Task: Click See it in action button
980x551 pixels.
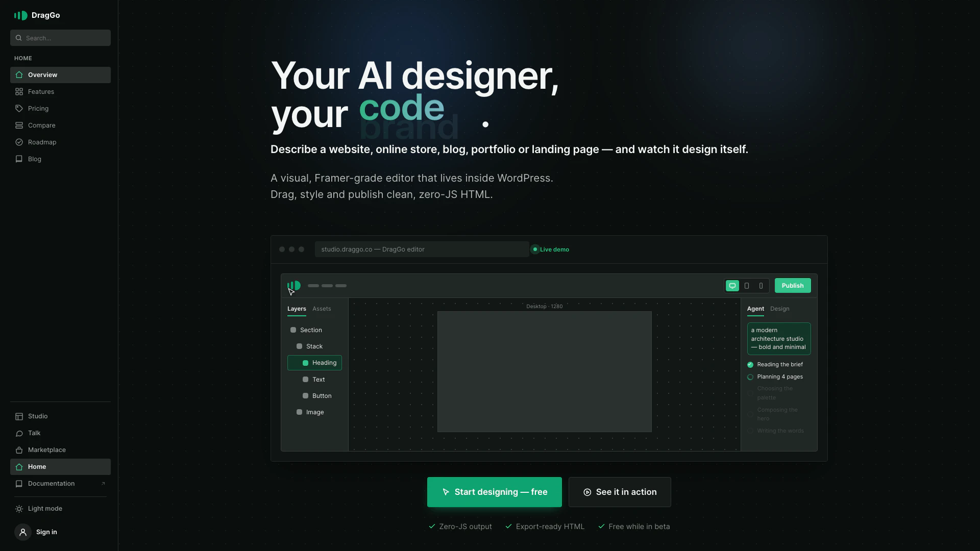Action: click(x=620, y=492)
